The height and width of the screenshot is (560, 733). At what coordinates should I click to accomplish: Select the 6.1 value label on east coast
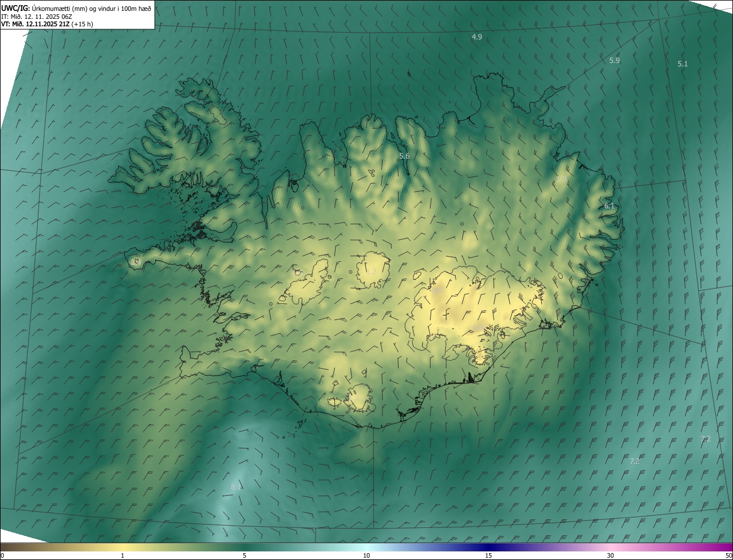(609, 206)
